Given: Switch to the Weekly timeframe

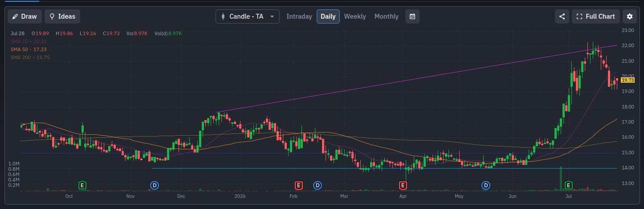Looking at the screenshot, I should pos(355,16).
